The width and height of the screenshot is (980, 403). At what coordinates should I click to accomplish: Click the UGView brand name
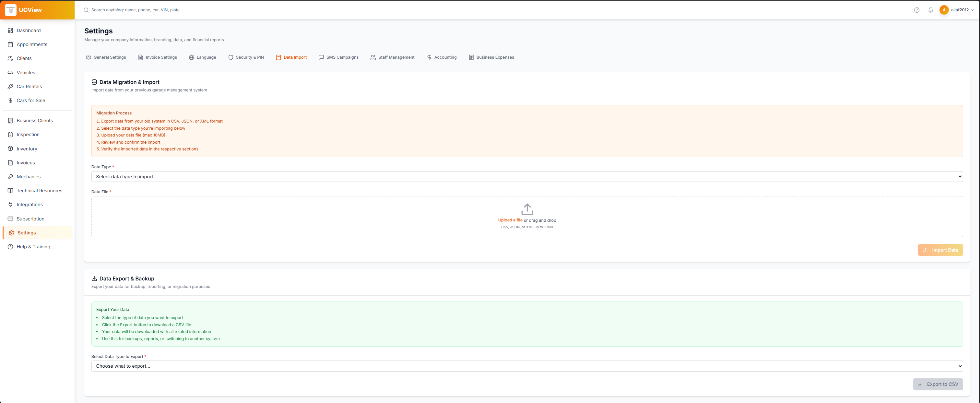coord(30,10)
